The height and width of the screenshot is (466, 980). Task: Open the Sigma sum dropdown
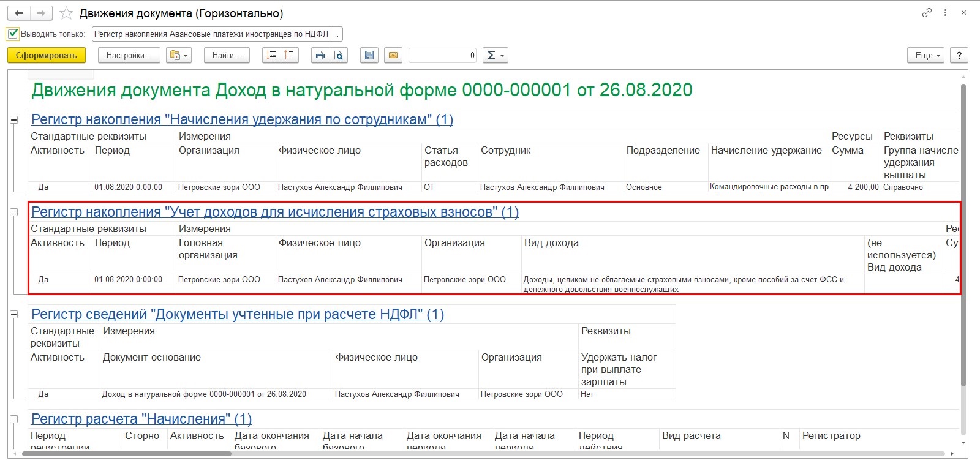point(496,55)
